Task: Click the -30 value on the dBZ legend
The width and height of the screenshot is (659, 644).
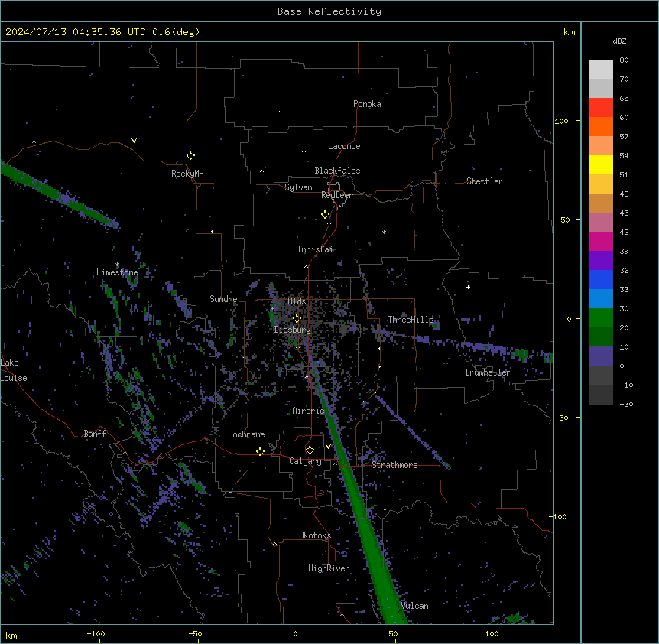Action: click(x=626, y=404)
